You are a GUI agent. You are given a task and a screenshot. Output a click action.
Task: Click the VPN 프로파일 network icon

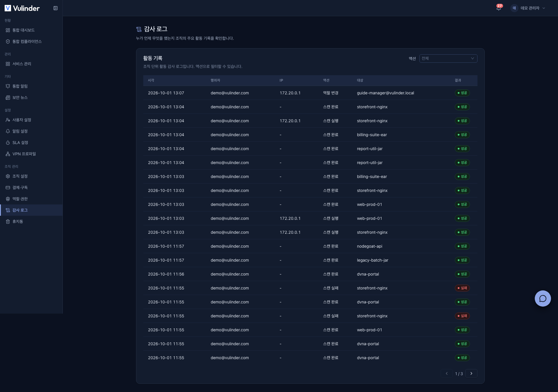(x=8, y=154)
